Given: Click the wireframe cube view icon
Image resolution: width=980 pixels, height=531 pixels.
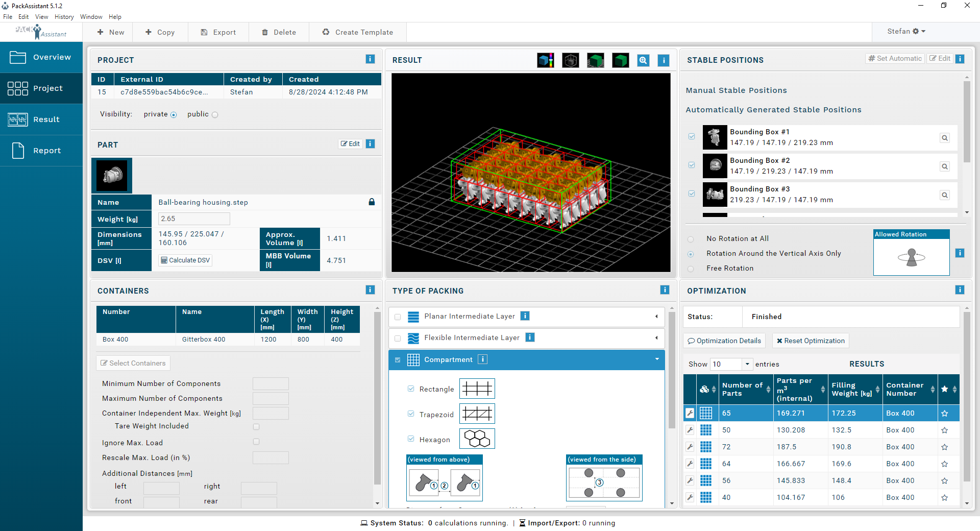Looking at the screenshot, I should click(570, 60).
